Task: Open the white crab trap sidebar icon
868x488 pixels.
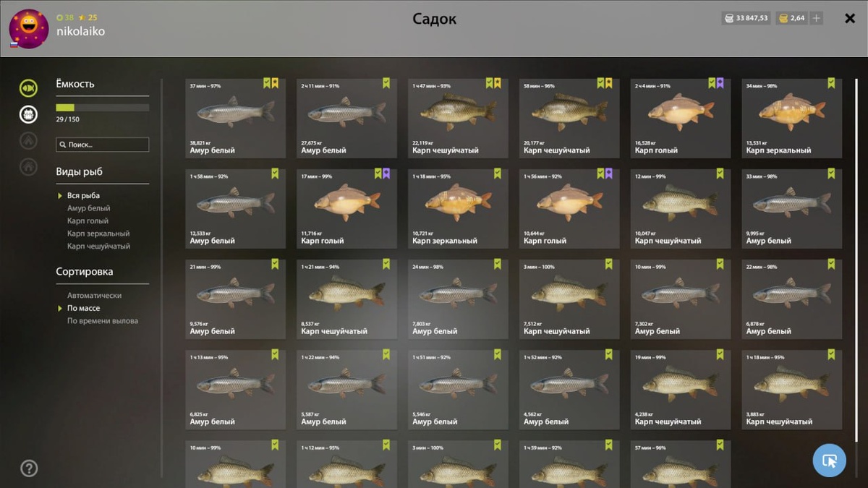Action: point(28,114)
